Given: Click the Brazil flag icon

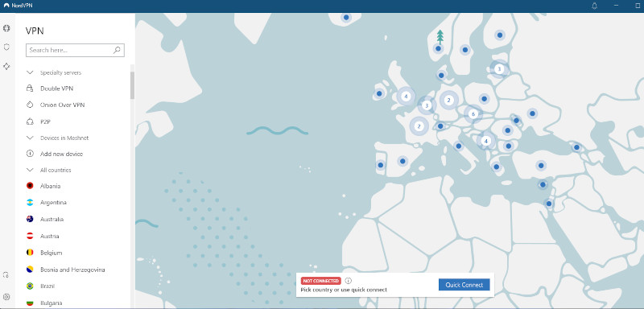Looking at the screenshot, I should [30, 286].
